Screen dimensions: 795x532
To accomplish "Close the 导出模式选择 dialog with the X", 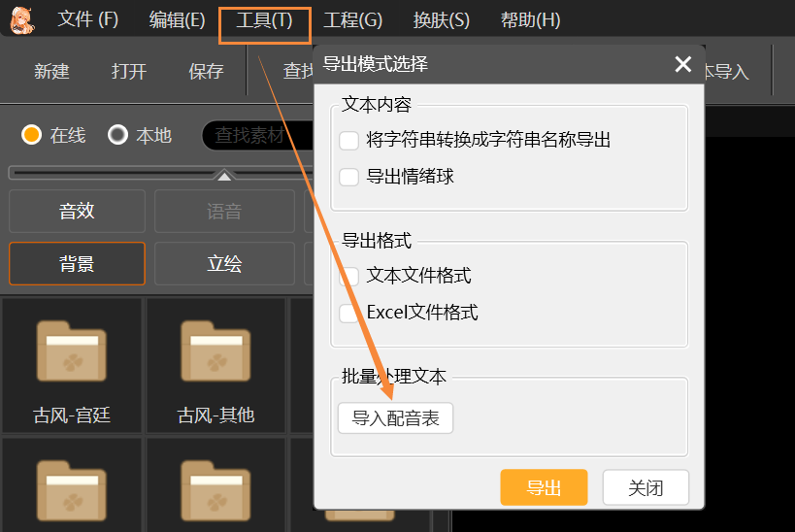I will click(x=682, y=65).
